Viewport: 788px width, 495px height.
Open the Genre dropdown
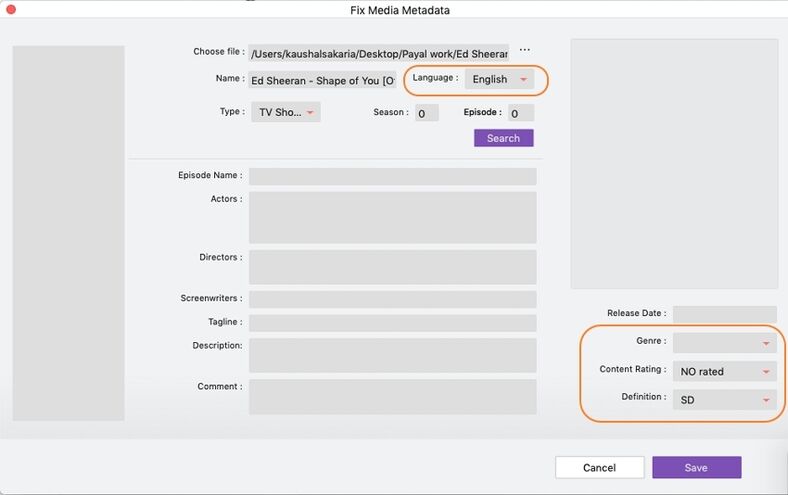[x=724, y=343]
